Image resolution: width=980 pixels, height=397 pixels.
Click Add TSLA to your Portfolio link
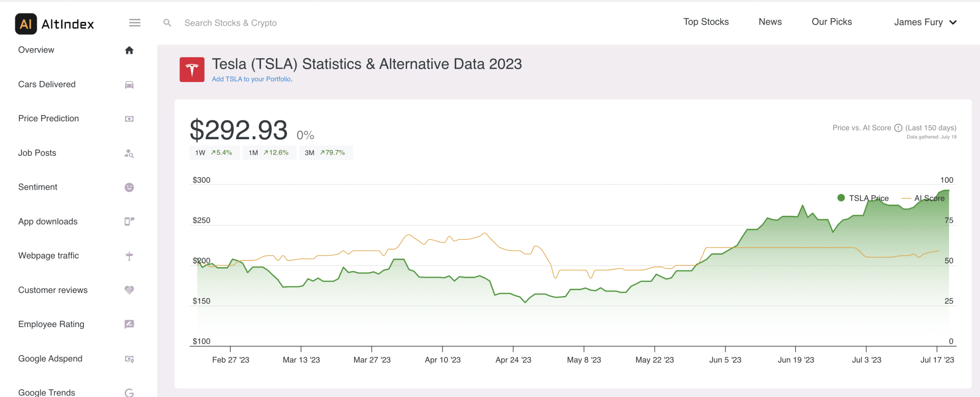coord(252,79)
